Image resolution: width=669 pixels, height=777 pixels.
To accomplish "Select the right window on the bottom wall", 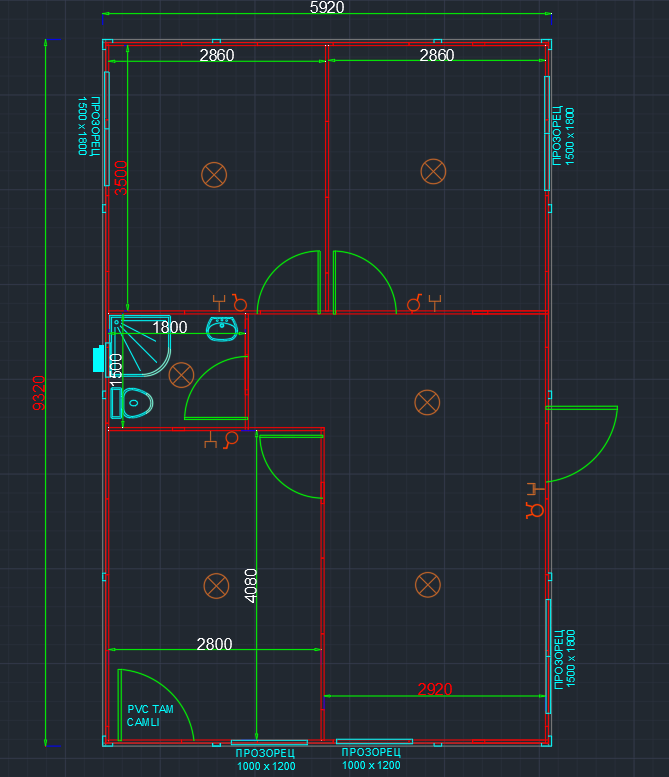I will pyautogui.click(x=374, y=741).
